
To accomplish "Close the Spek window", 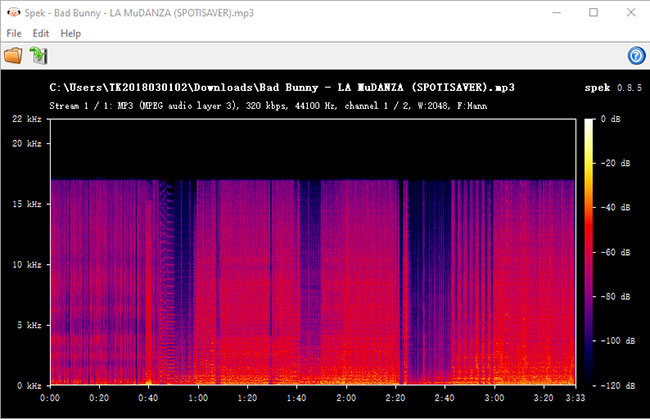I will (631, 12).
